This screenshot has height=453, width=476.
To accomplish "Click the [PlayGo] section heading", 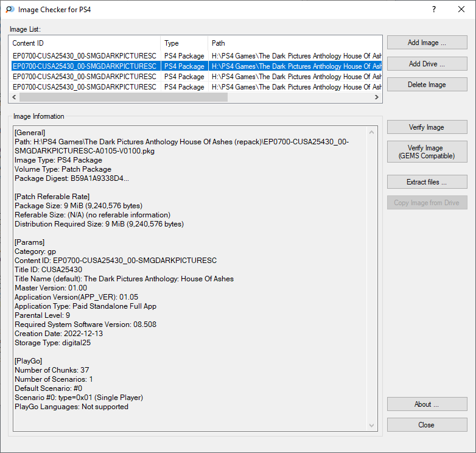I will 28,361.
